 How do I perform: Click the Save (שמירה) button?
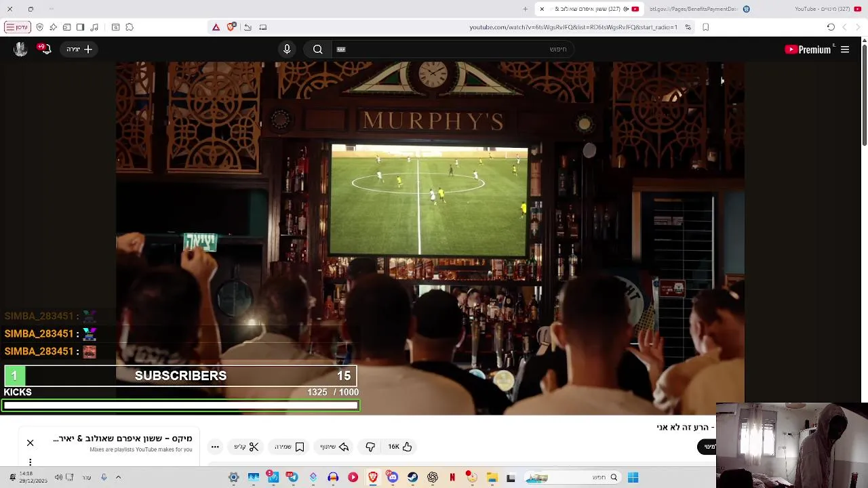[290, 447]
